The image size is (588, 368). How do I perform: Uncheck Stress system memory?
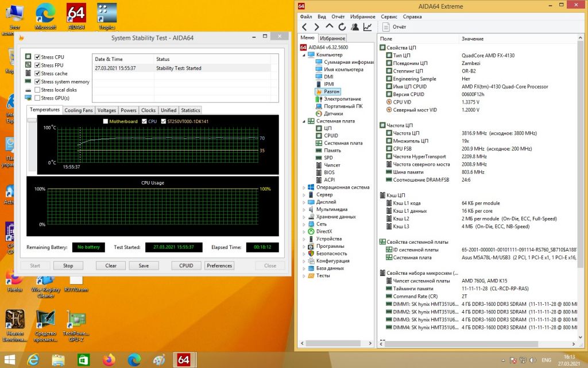37,82
